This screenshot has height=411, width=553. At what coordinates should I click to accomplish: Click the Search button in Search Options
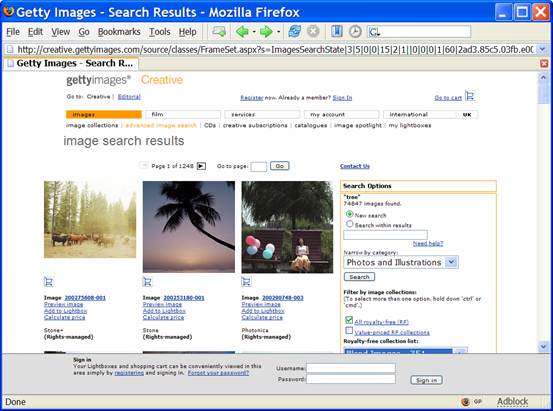359,277
